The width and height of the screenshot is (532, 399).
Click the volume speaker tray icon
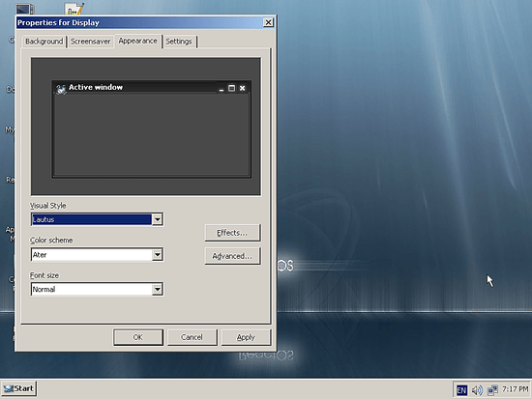point(477,390)
